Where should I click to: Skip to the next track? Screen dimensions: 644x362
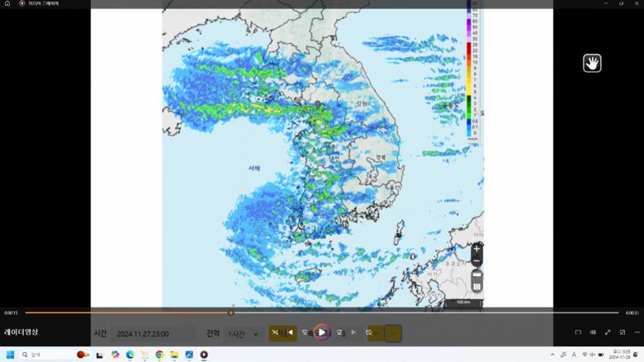(354, 332)
